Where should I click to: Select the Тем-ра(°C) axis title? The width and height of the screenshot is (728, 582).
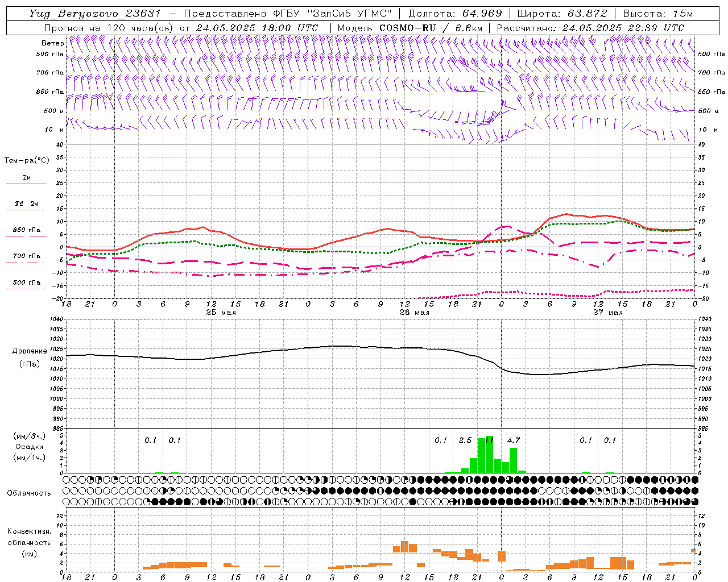tap(27, 161)
